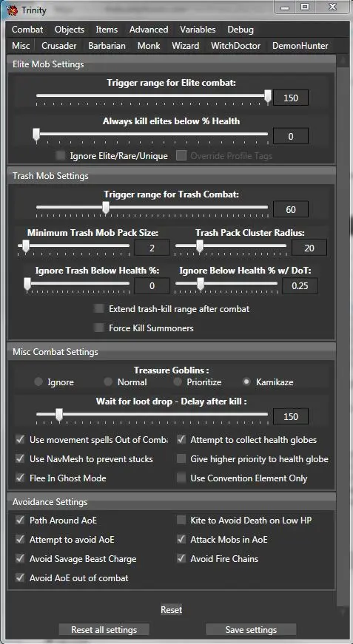Screen dimensions: 353x644
Task: Choose Ignore for Treasure Goblins
Action: pyautogui.click(x=38, y=382)
